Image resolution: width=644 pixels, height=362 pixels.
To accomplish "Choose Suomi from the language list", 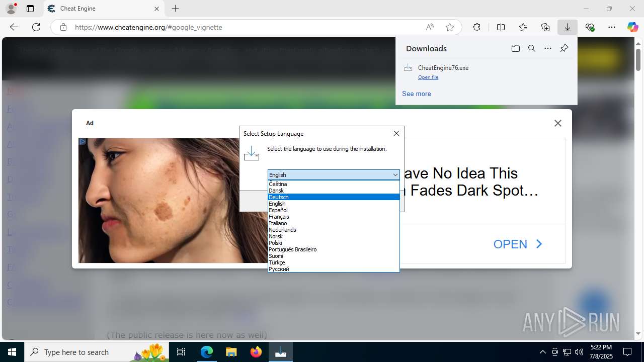I will click(334, 256).
